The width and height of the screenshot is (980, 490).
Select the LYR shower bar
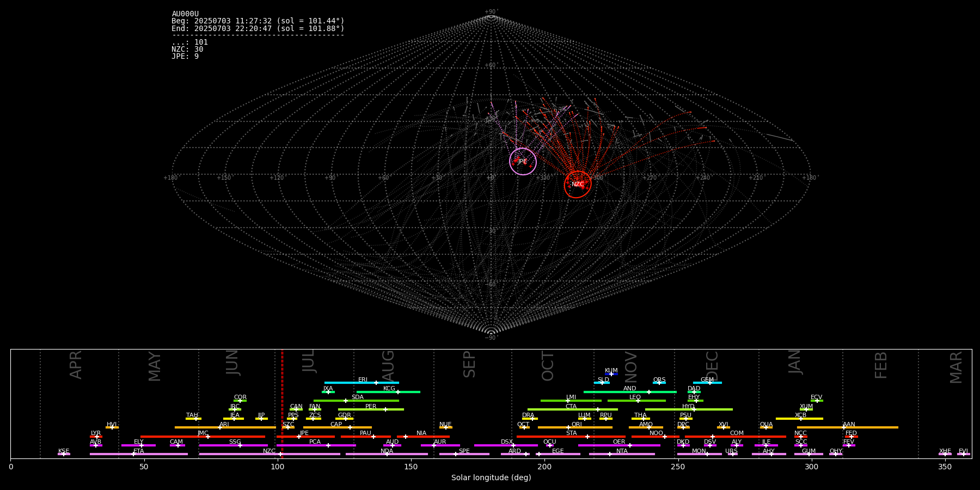click(96, 437)
